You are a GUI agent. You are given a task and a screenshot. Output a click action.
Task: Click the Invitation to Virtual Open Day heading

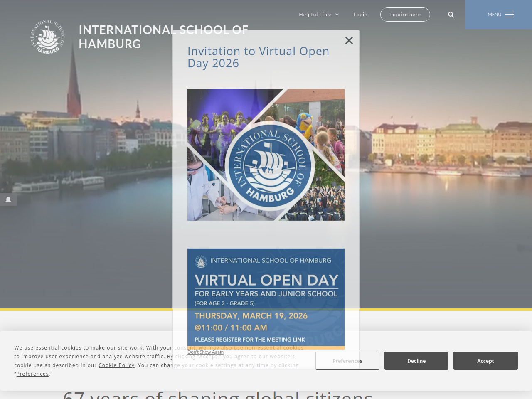(x=258, y=57)
